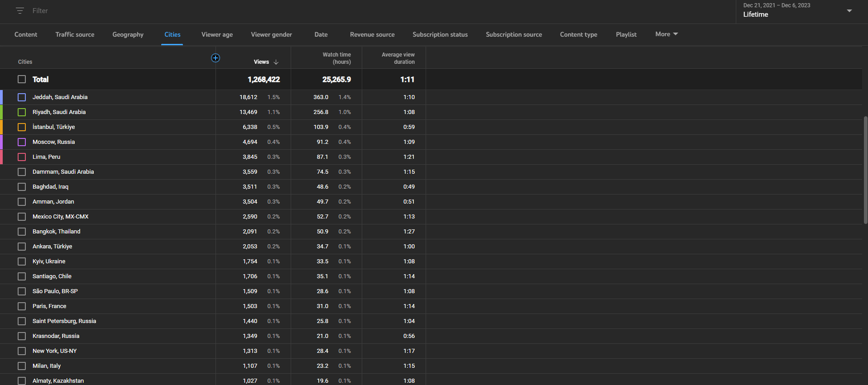Uncheck the Jeddah, Saudi Arabia checkbox

(22, 97)
